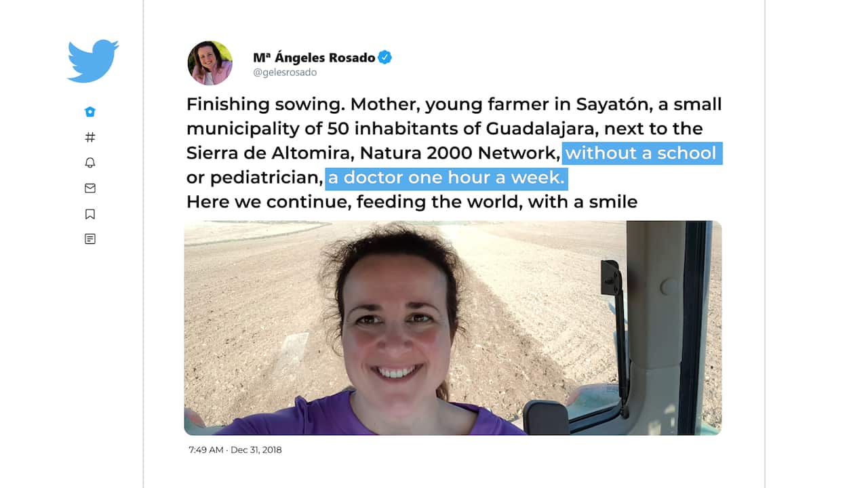Image resolution: width=868 pixels, height=488 pixels.
Task: Click the @gelesrosado handle
Action: (x=285, y=73)
